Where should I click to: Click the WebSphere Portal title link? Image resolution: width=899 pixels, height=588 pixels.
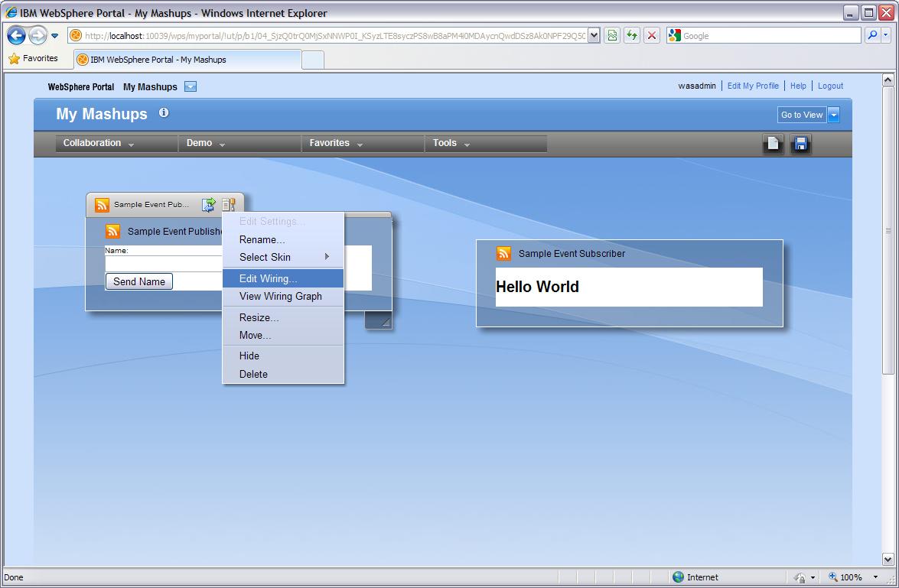tap(81, 87)
